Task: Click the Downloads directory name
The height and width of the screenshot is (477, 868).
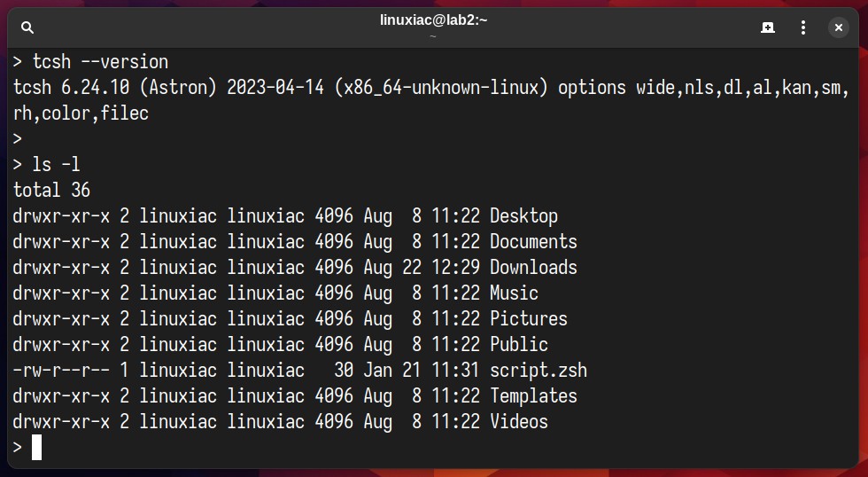Action: click(533, 268)
